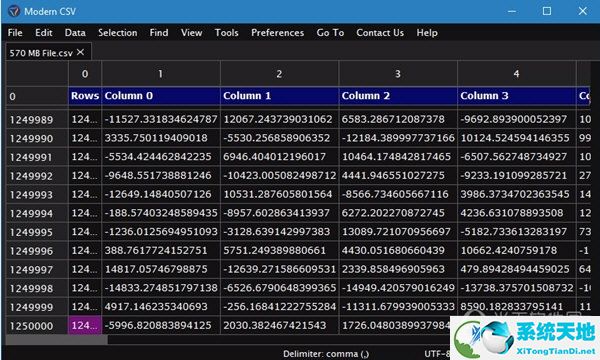
Task: Click cell -9692.893900052397
Action: pyautogui.click(x=517, y=119)
